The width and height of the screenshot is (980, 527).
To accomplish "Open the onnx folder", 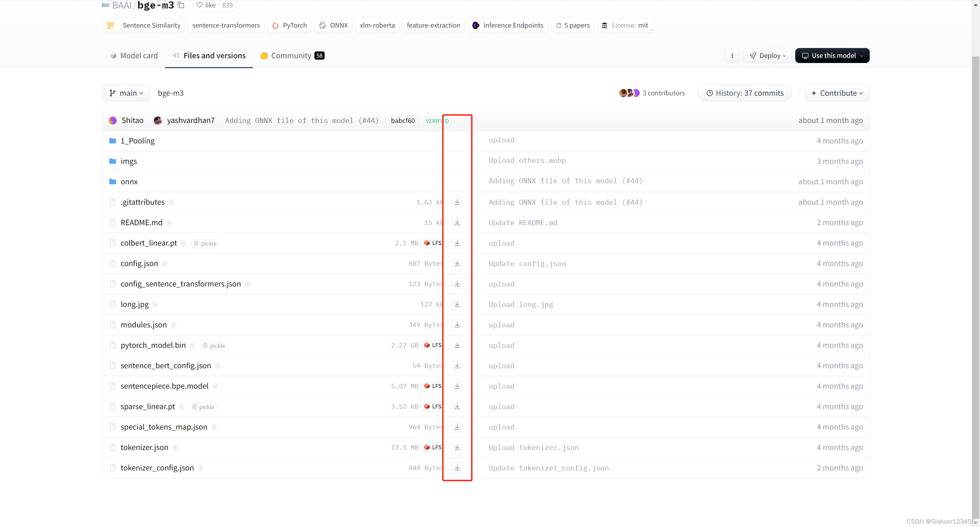I will click(129, 182).
